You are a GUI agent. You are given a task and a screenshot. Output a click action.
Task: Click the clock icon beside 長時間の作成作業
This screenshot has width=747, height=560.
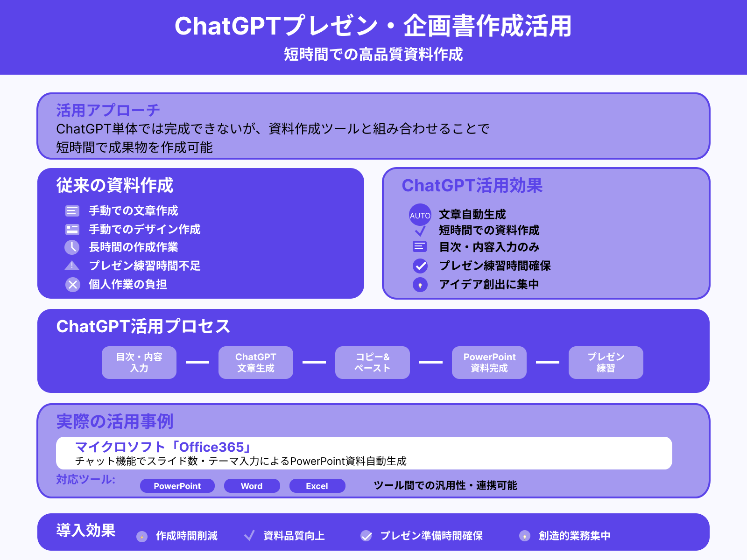click(x=72, y=247)
